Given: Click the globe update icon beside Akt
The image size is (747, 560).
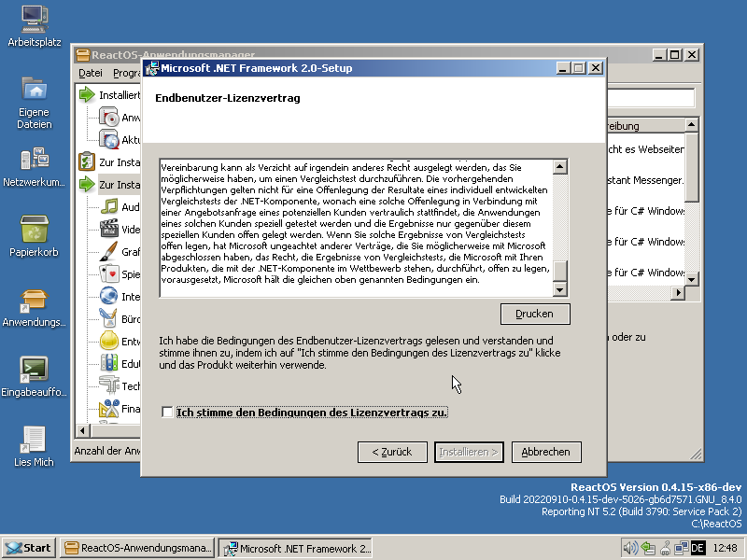Looking at the screenshot, I should pyautogui.click(x=108, y=139).
